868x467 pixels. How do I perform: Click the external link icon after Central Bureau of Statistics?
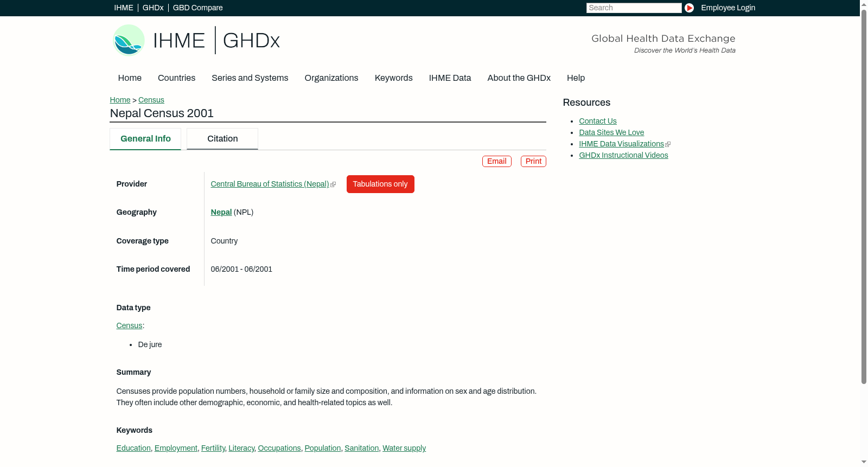point(333,184)
